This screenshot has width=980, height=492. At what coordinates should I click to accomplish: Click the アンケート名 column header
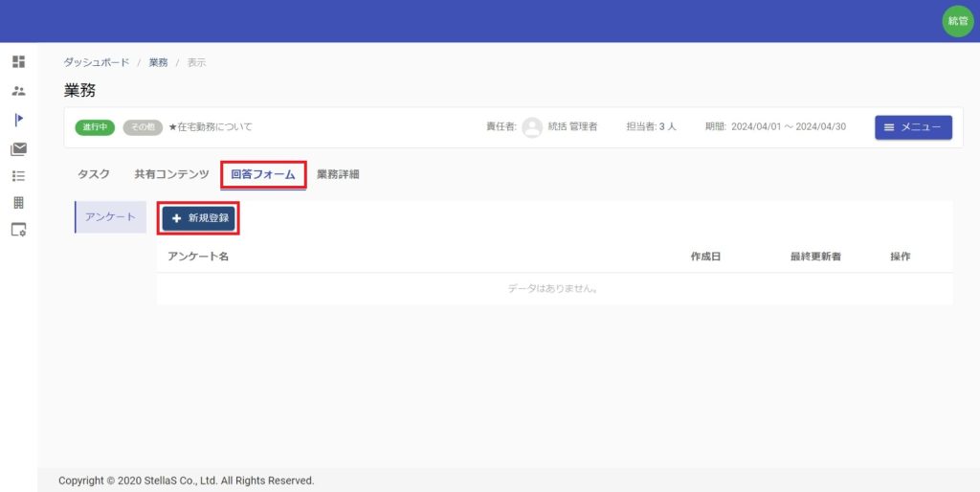click(198, 257)
